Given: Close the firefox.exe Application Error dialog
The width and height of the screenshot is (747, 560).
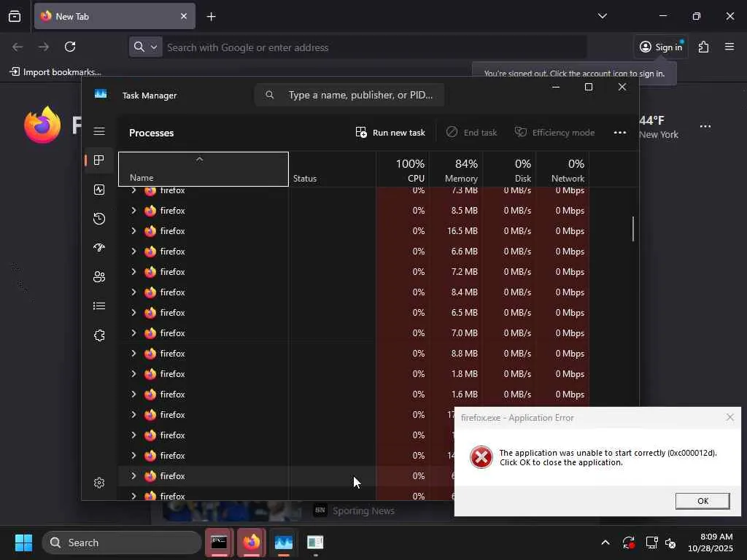Looking at the screenshot, I should coord(729,418).
